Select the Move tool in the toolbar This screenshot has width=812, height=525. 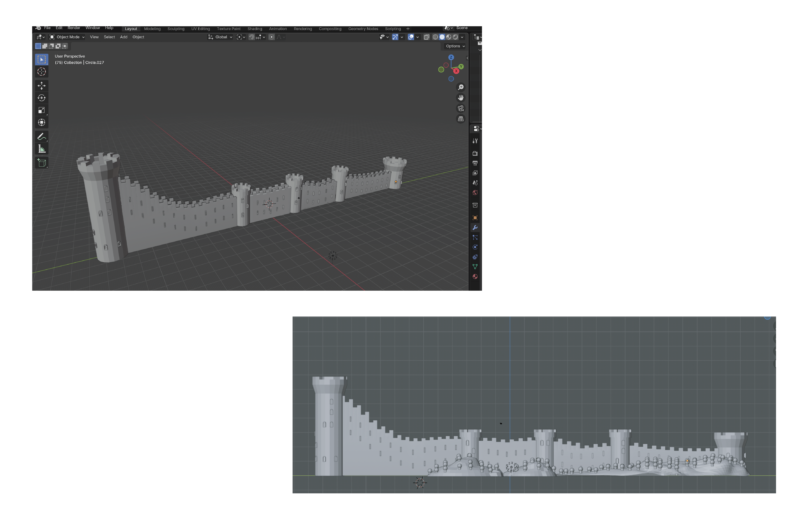[x=42, y=86]
